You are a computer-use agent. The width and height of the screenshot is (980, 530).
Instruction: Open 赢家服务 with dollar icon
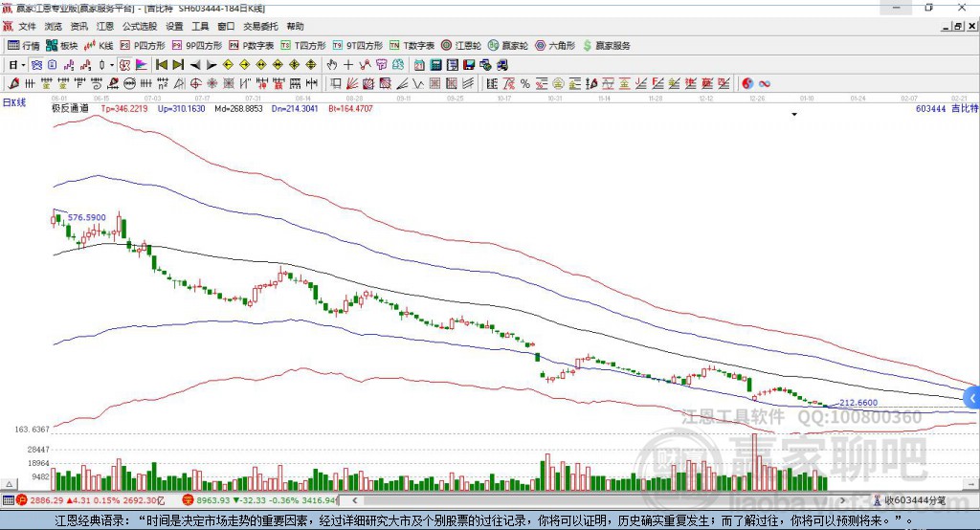(x=606, y=46)
